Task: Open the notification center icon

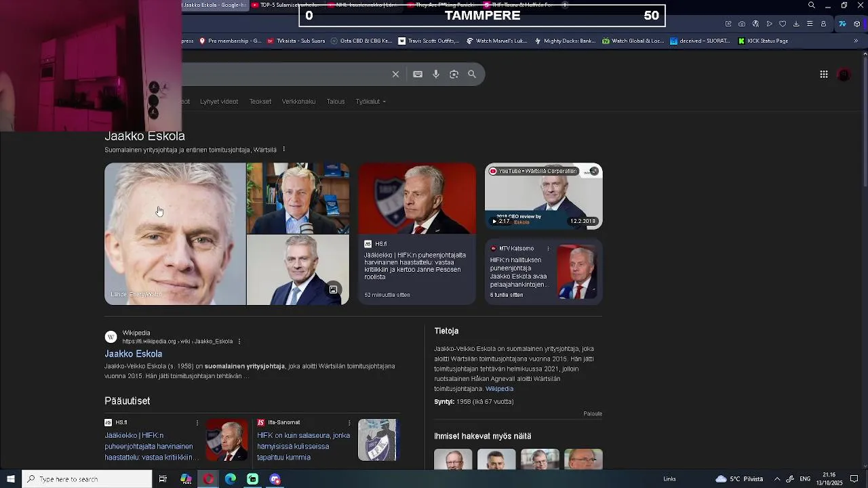Action: click(x=854, y=479)
